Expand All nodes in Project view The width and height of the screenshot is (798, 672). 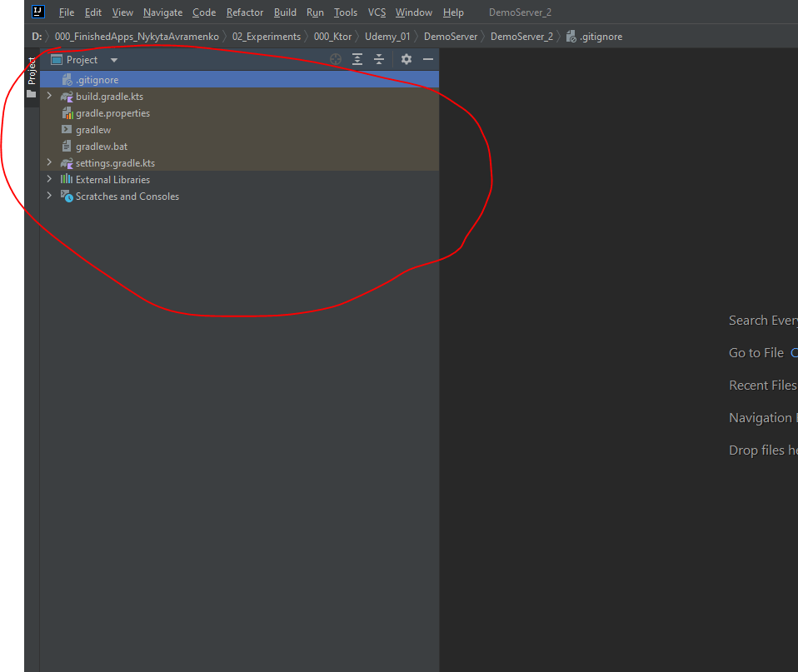pos(357,59)
